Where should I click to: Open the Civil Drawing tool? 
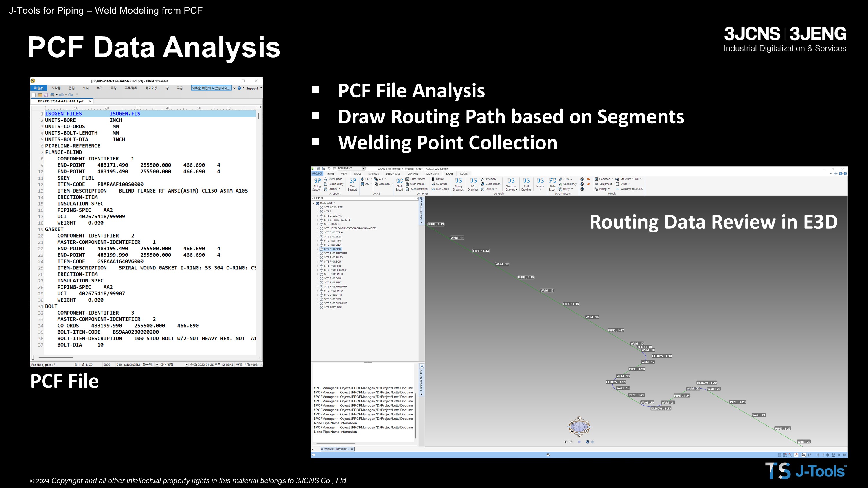(526, 184)
